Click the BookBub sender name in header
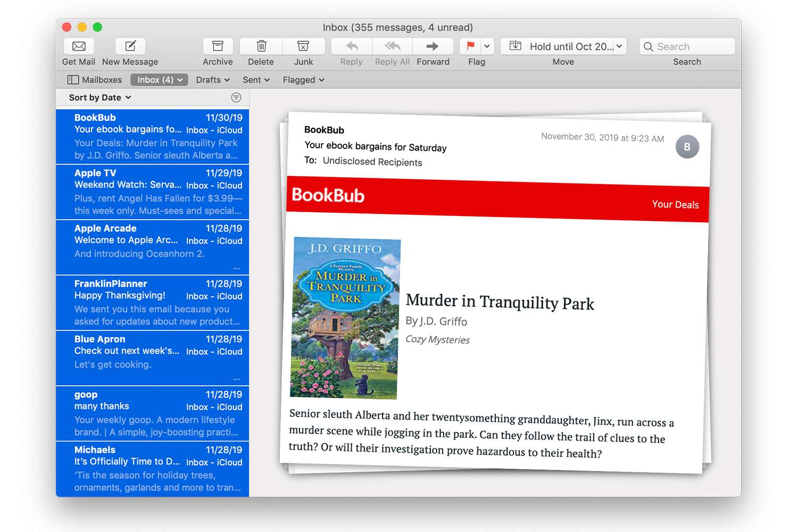 tap(324, 130)
